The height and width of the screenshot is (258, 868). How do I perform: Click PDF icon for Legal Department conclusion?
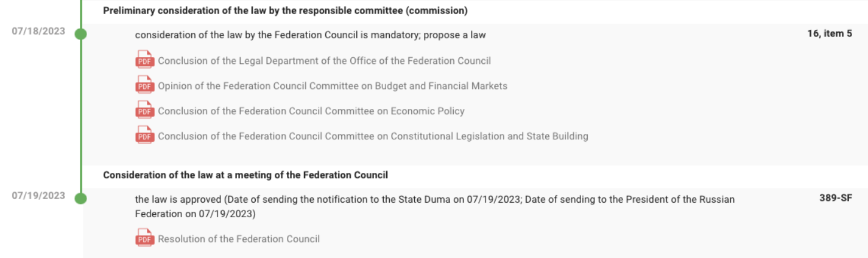(144, 61)
